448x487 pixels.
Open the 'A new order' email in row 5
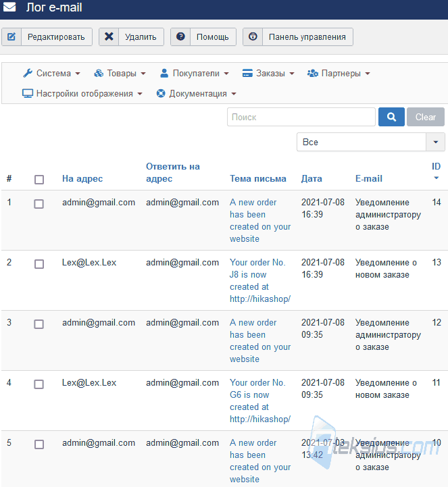coord(260,461)
